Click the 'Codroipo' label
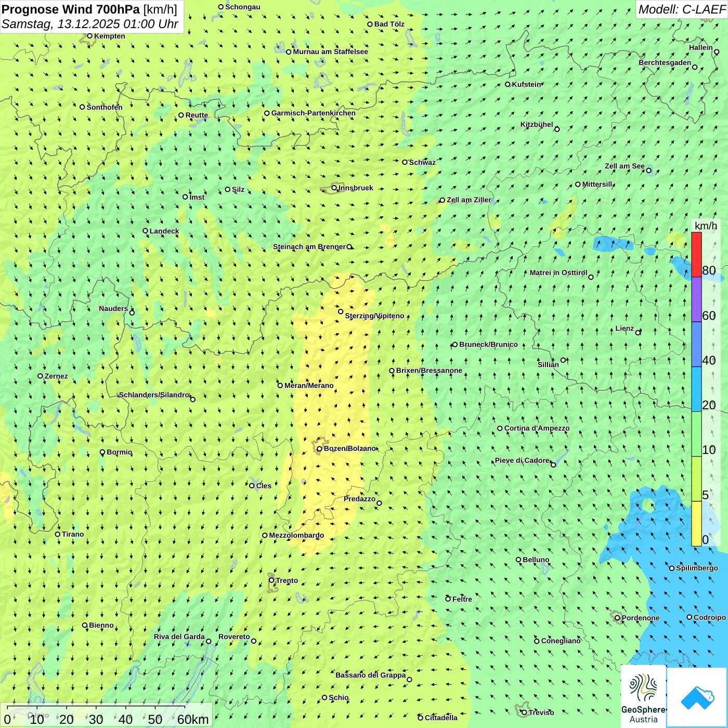 [710, 617]
